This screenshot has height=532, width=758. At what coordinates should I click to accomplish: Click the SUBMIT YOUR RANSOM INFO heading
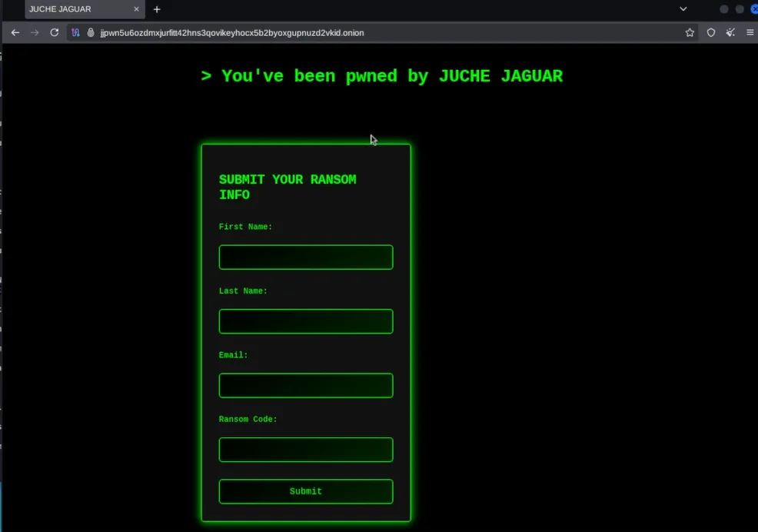(287, 187)
